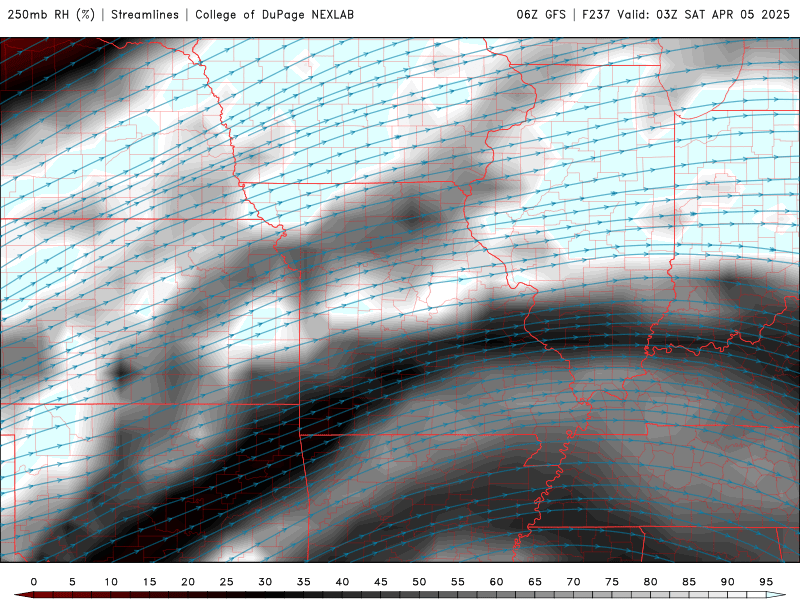
Task: Click the '06Z GFS' model run label
Action: pos(541,14)
